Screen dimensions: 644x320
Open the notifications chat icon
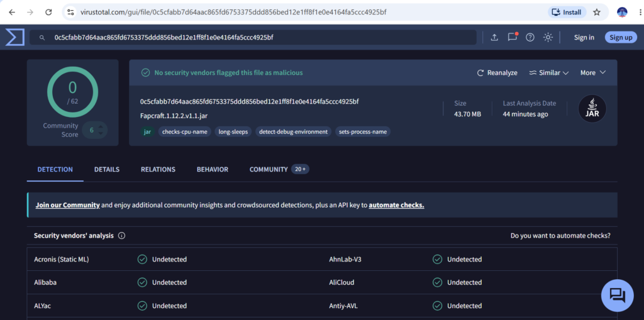coord(512,37)
